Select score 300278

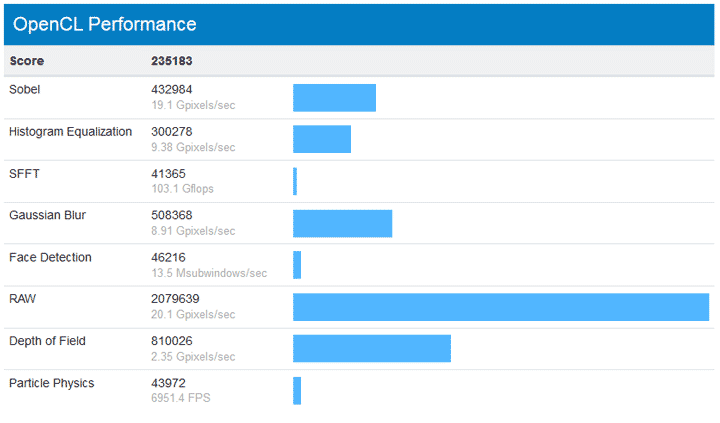click(x=172, y=132)
